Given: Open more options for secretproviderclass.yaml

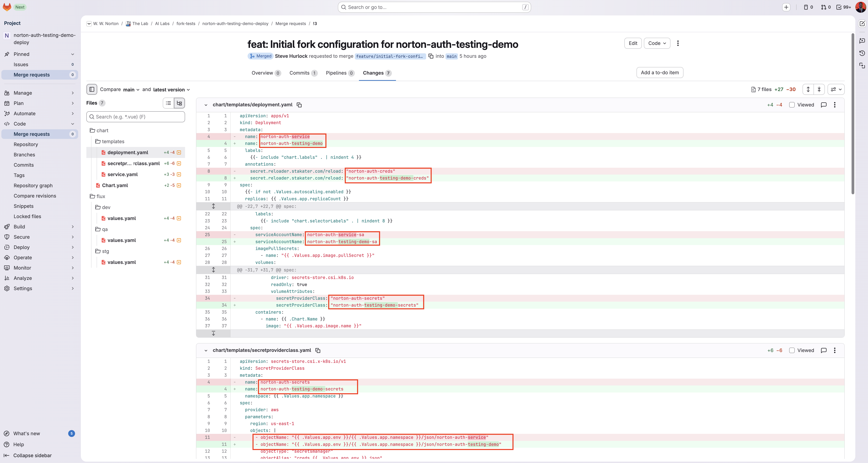Looking at the screenshot, I should [x=835, y=351].
